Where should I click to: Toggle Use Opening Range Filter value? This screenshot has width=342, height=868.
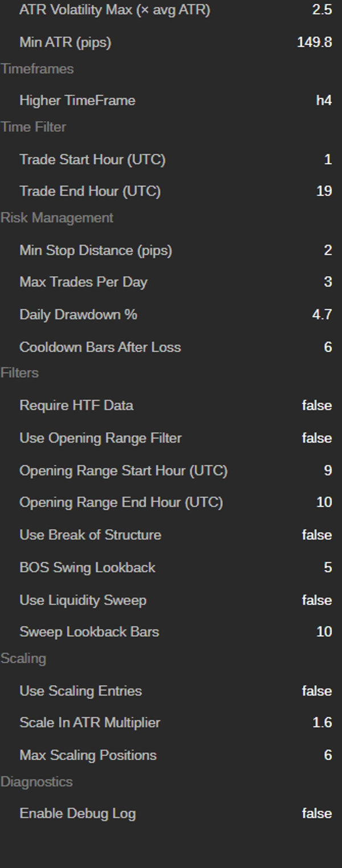click(317, 438)
